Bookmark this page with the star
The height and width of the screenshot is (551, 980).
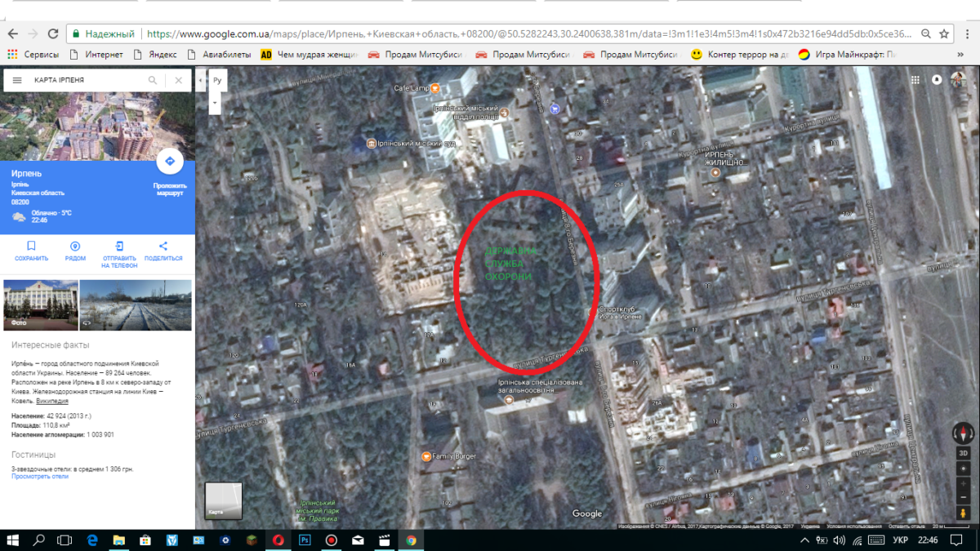(x=944, y=34)
